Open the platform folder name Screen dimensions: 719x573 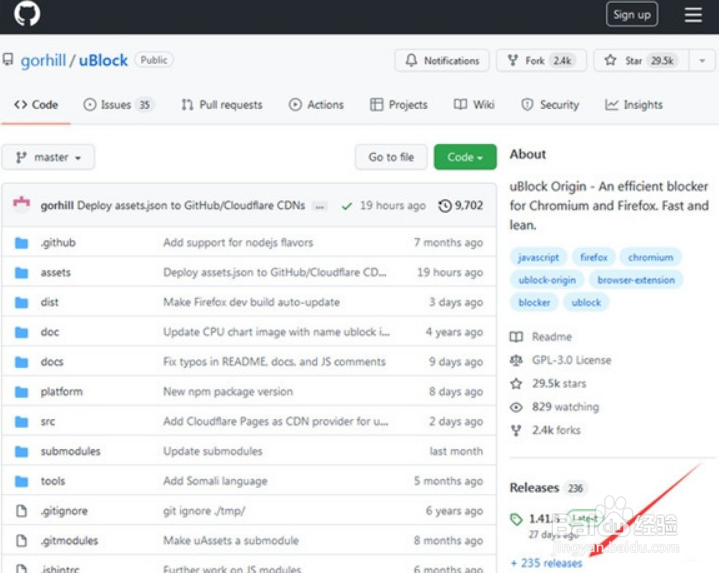point(61,391)
